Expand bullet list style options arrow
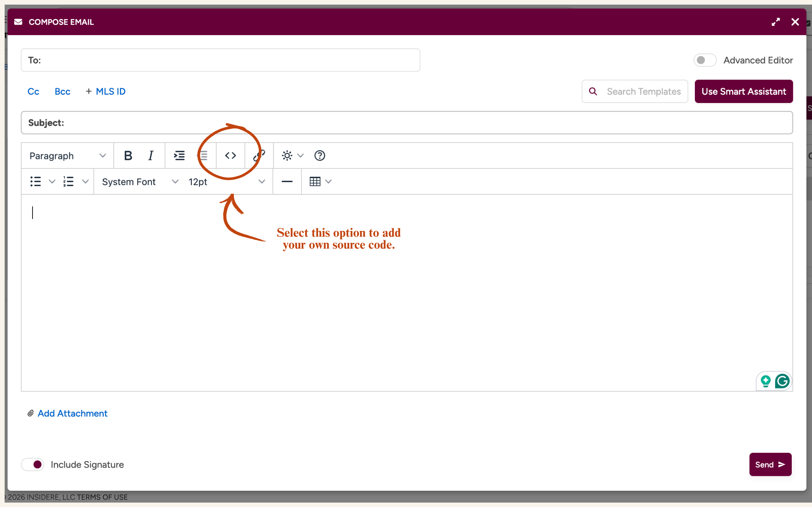Screen dimensions: 812x507 52,181
